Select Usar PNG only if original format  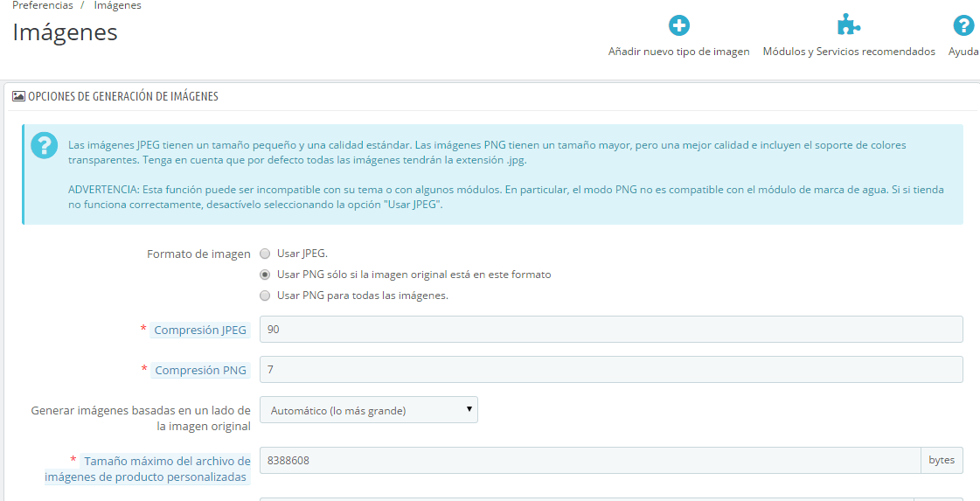(265, 275)
